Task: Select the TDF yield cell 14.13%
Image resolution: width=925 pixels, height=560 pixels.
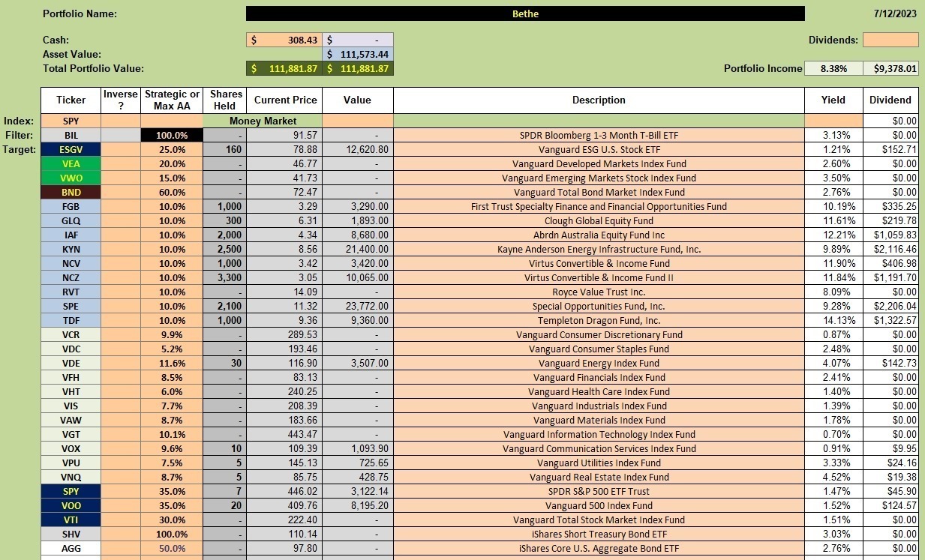Action: 833,320
